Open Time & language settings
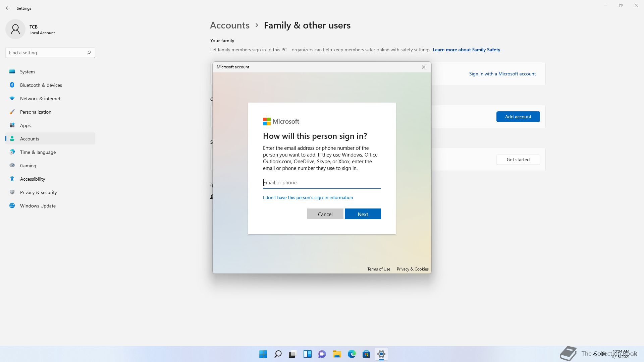Image resolution: width=644 pixels, height=362 pixels. tap(50, 152)
